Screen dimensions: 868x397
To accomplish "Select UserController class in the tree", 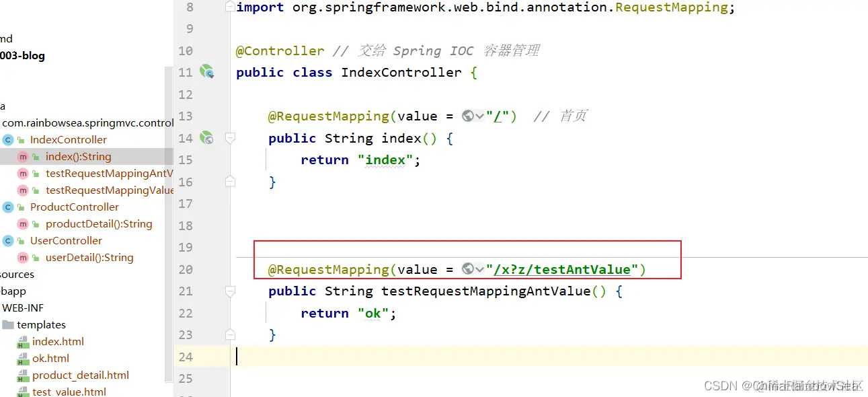I will [x=67, y=240].
